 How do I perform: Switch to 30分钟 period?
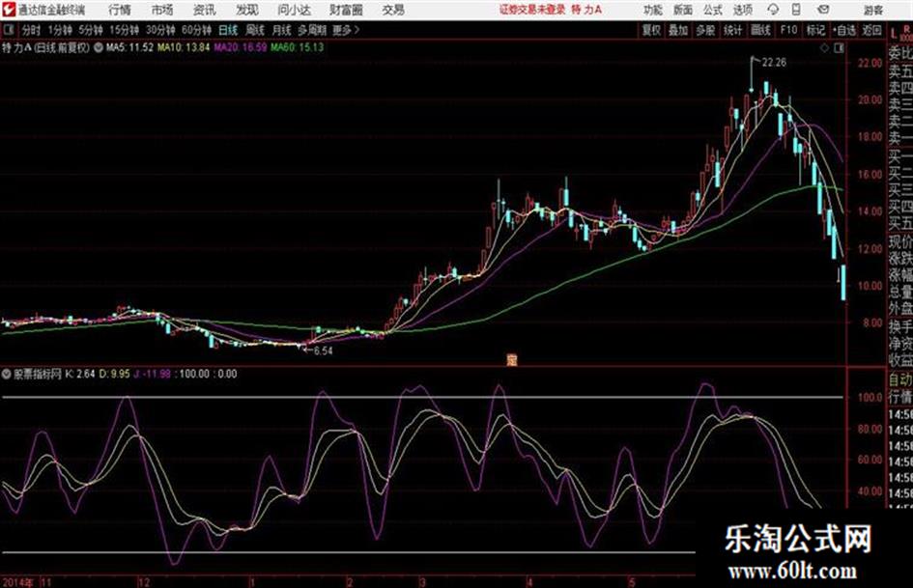coord(160,30)
